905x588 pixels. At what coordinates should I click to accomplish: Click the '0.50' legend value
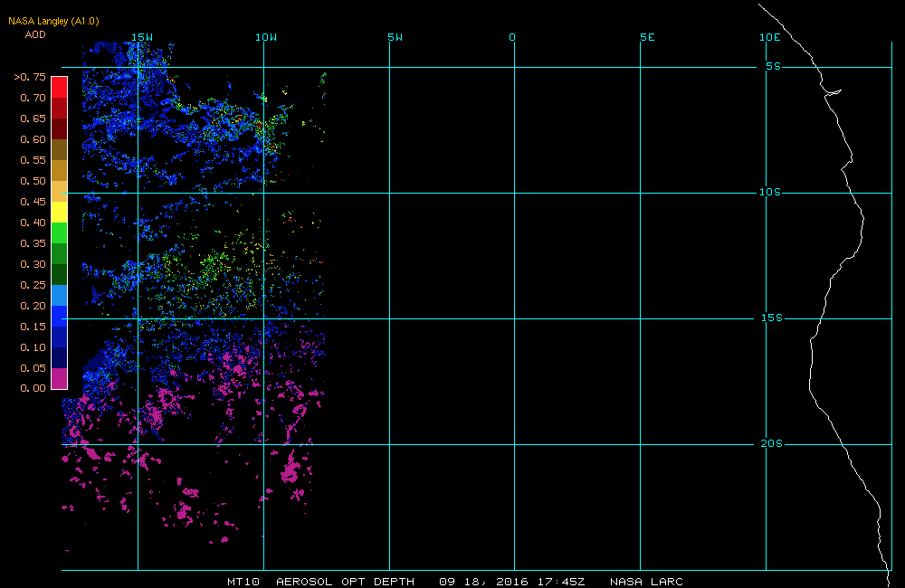pyautogui.click(x=33, y=181)
